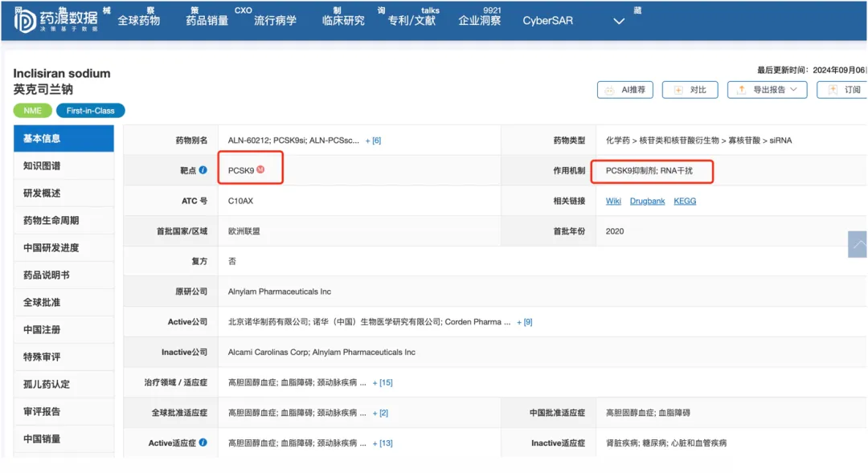The image size is (868, 473).
Task: Expand the +[6] drug alias list
Action: pyautogui.click(x=373, y=141)
